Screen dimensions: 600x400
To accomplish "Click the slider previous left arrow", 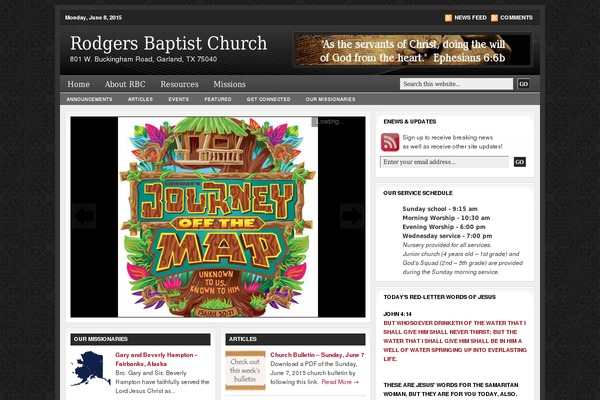I will pos(84,216).
